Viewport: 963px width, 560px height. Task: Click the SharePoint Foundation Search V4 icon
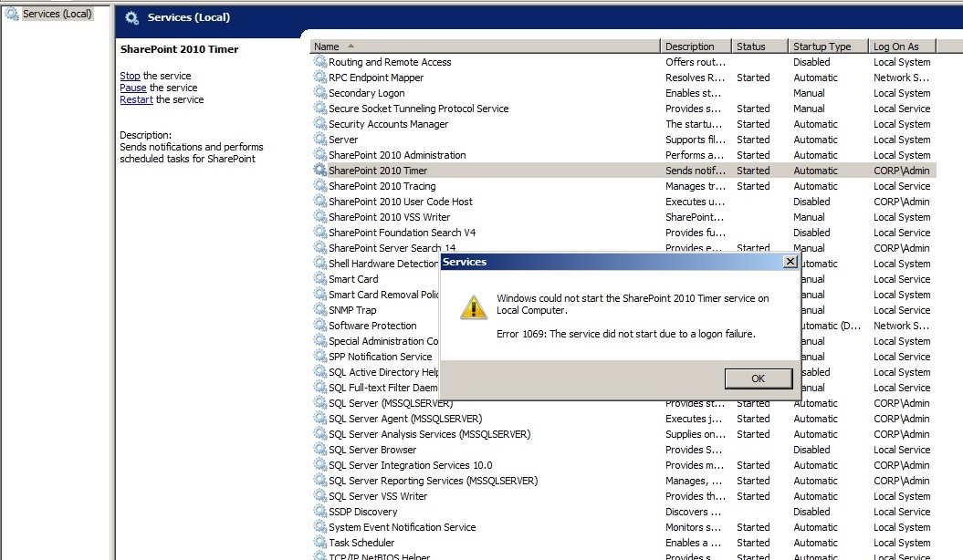tap(319, 232)
